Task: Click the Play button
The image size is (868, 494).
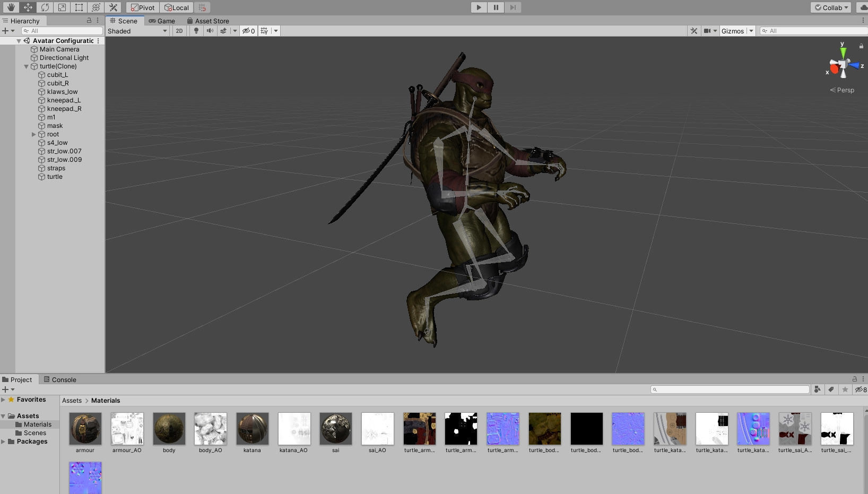Action: click(479, 7)
